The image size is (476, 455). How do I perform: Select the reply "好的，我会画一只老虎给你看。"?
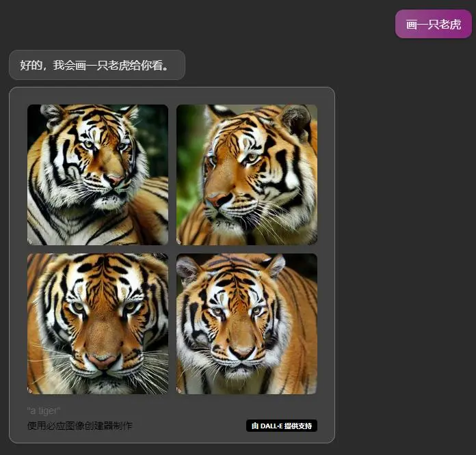[97, 65]
